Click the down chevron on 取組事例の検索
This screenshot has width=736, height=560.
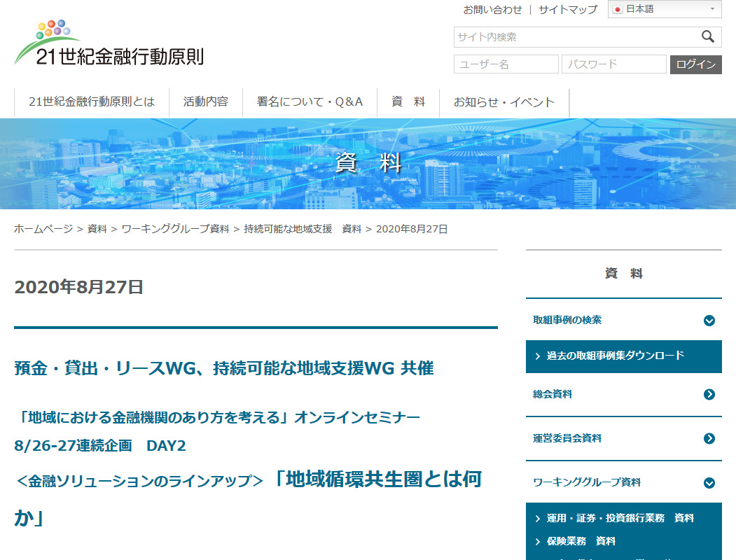coord(711,318)
